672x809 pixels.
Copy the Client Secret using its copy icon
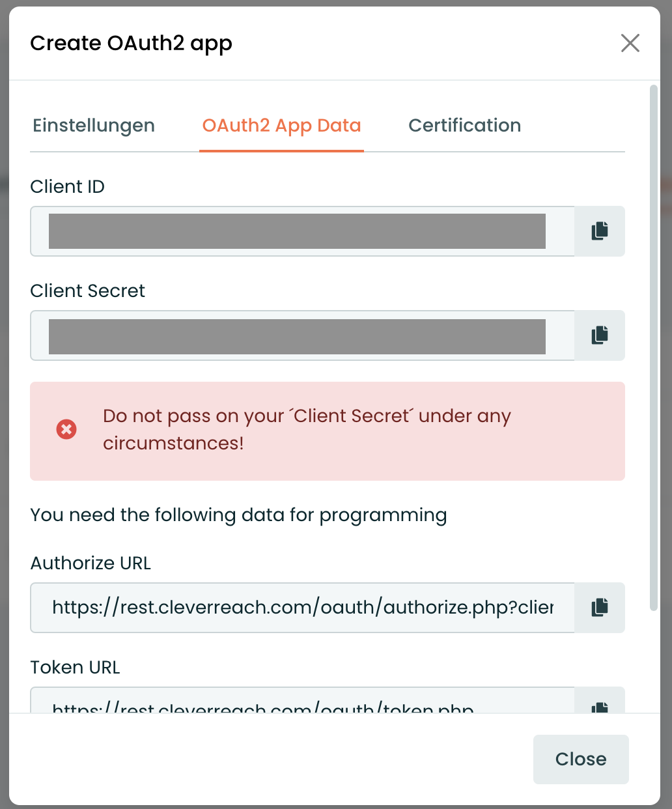[599, 335]
